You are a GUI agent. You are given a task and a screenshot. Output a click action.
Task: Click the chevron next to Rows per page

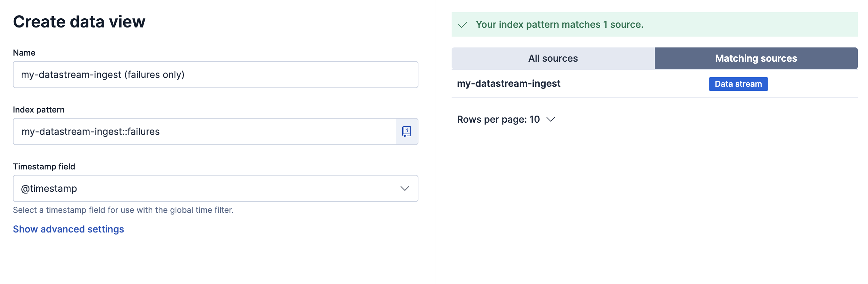[551, 119]
